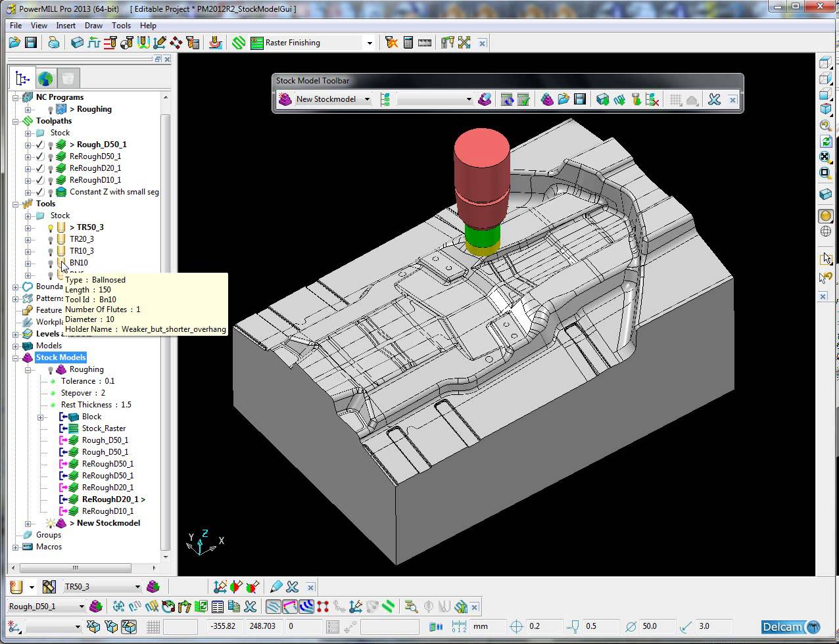The image size is (839, 644).
Task: Select the Models tree item
Action: tap(49, 346)
